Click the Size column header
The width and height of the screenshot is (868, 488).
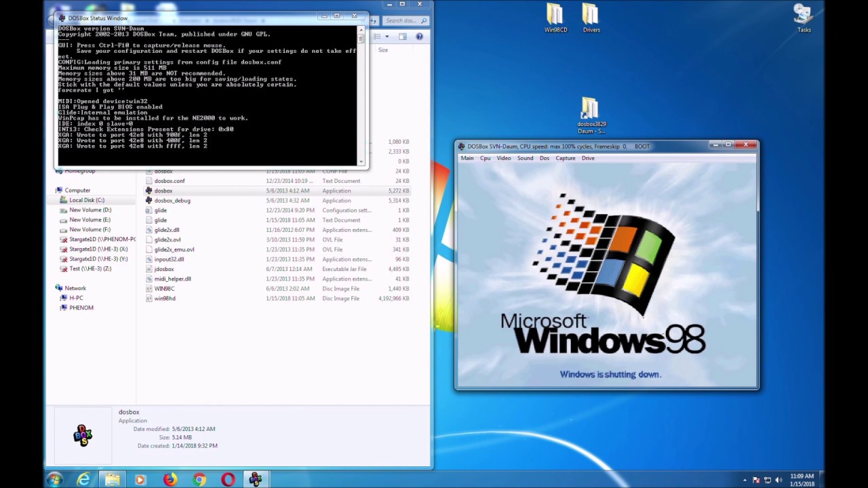tap(383, 50)
